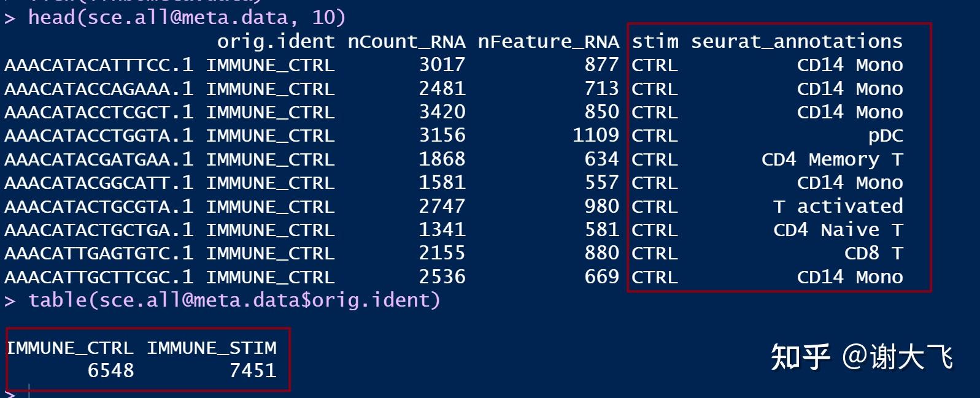Click the 知乎 @谢大飞 watermark
Viewport: 980px width, 398px height.
coord(862,357)
